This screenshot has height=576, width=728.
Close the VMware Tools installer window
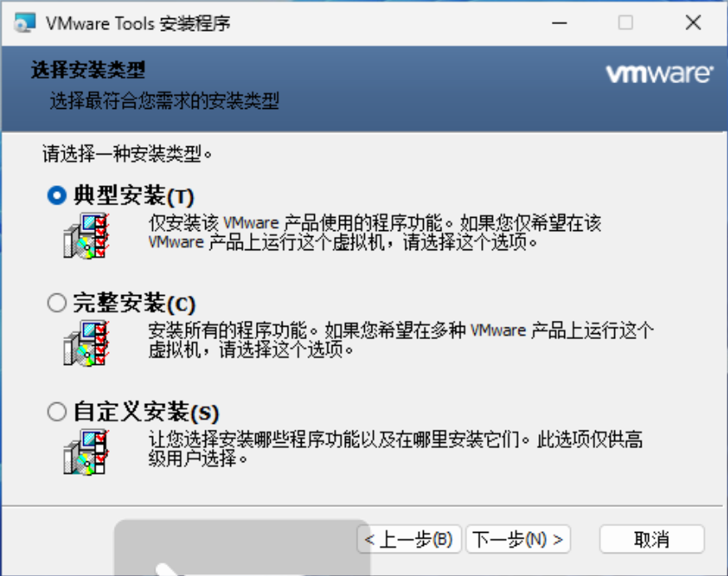[x=693, y=22]
